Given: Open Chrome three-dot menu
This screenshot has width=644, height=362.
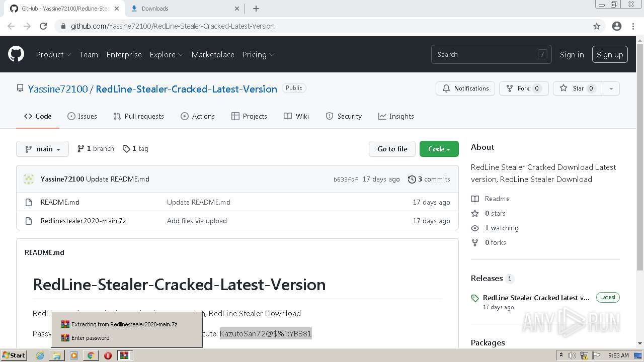Looking at the screenshot, I should coord(633,26).
